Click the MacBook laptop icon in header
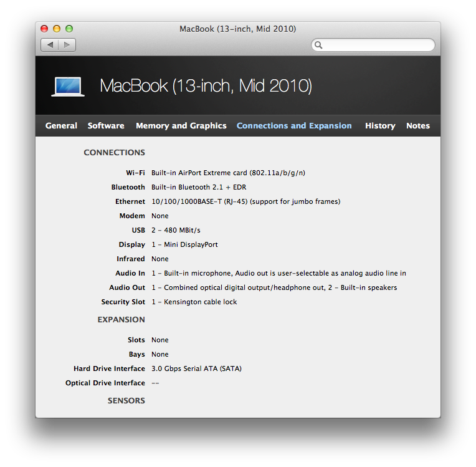This screenshot has width=476, height=467. pyautogui.click(x=68, y=87)
